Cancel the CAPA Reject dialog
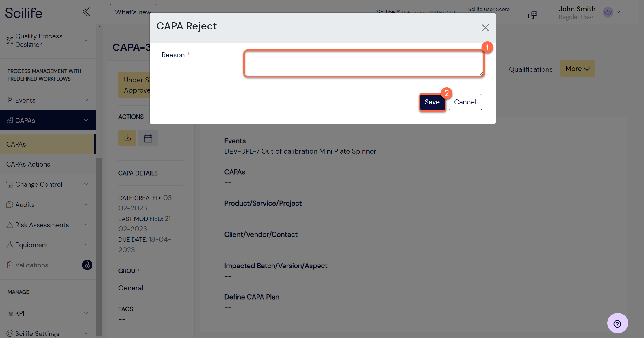The height and width of the screenshot is (338, 644). click(x=465, y=102)
